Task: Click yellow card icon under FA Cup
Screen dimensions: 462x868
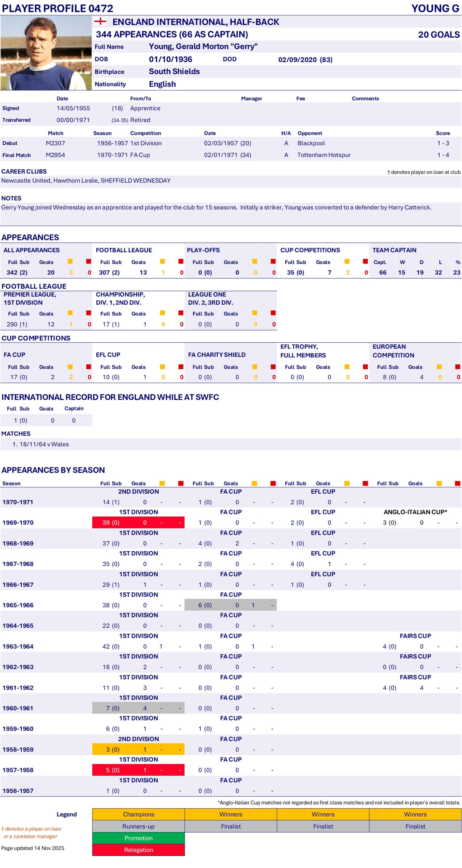Action: point(70,367)
